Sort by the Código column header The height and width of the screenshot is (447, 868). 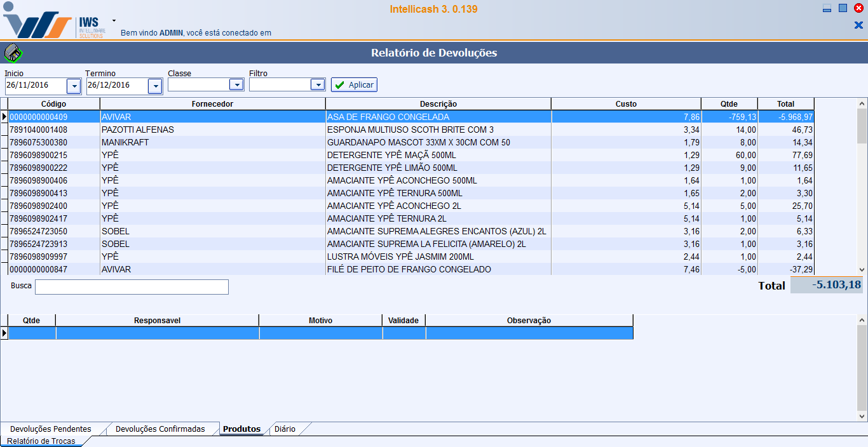pos(53,104)
